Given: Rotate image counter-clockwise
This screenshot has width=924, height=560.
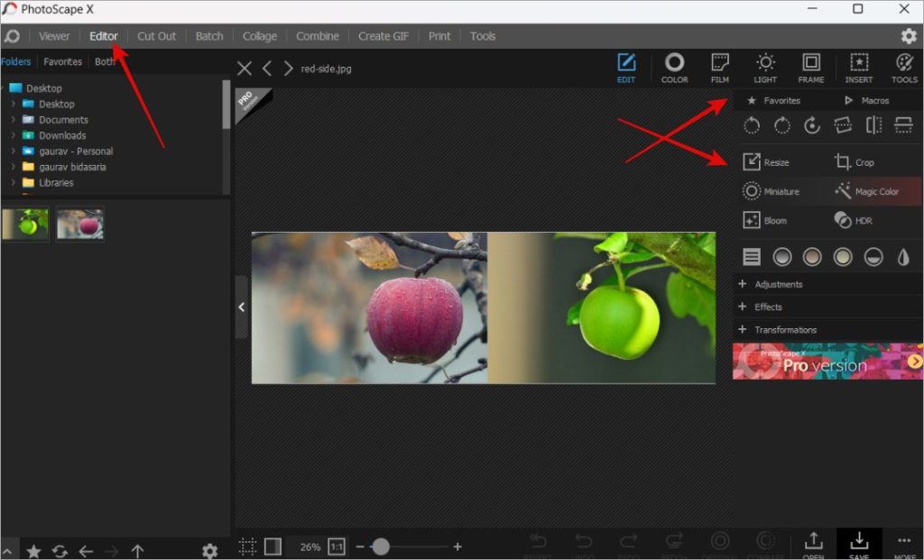Looking at the screenshot, I should pyautogui.click(x=752, y=124).
